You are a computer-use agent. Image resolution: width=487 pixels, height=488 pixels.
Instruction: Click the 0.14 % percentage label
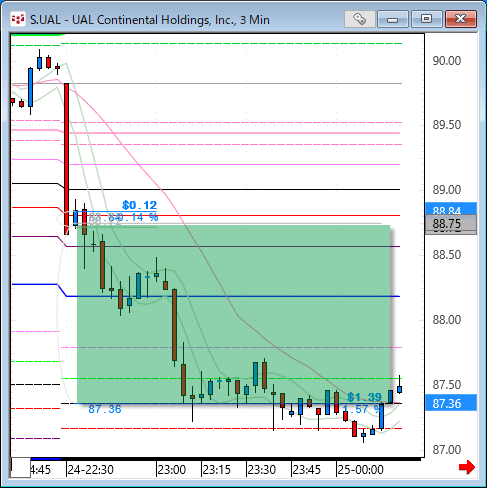pyautogui.click(x=139, y=217)
